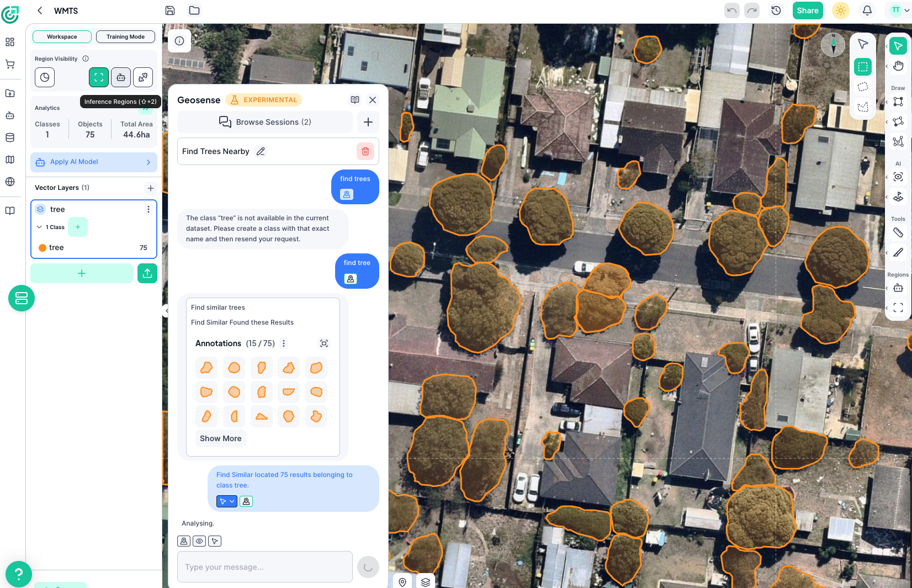
Task: Click Show More annotations
Action: tap(221, 438)
